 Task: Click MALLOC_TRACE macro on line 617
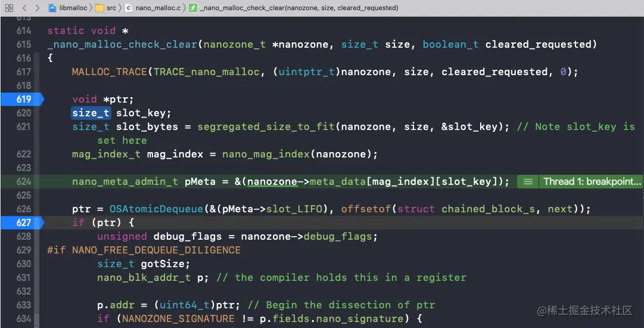click(x=109, y=72)
